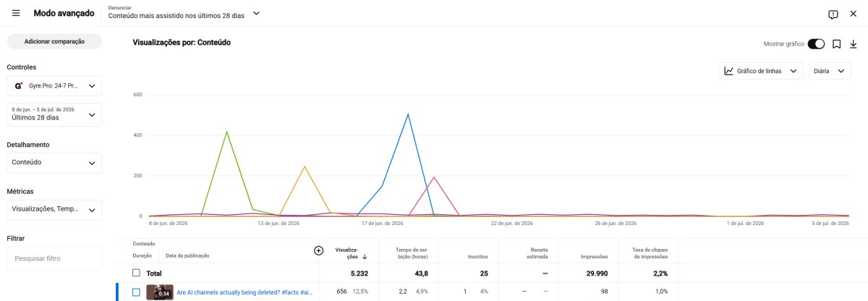Click the Gyre.Pro channel logo icon

tap(19, 85)
